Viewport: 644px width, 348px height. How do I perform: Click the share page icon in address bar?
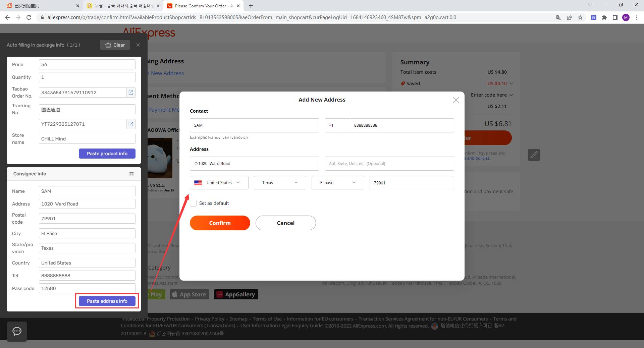coord(570,17)
